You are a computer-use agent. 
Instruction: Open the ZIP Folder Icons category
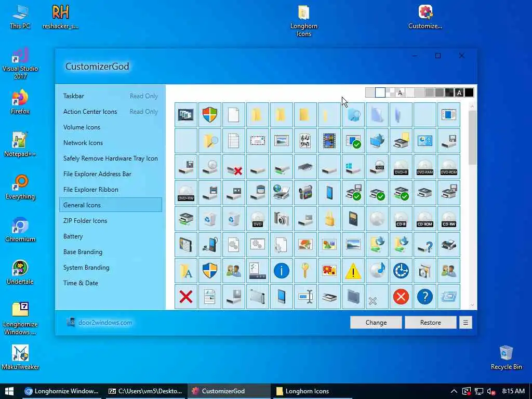click(110, 220)
